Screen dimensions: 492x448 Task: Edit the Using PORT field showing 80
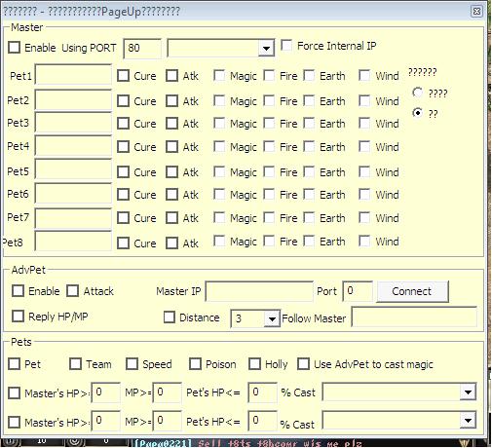142,49
